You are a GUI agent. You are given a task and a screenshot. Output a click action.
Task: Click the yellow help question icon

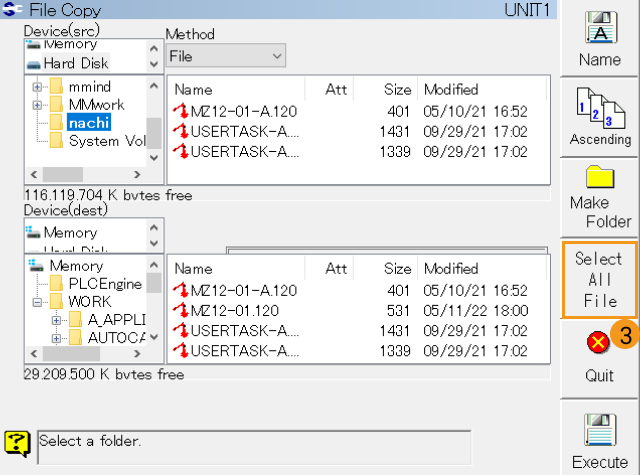point(18,444)
